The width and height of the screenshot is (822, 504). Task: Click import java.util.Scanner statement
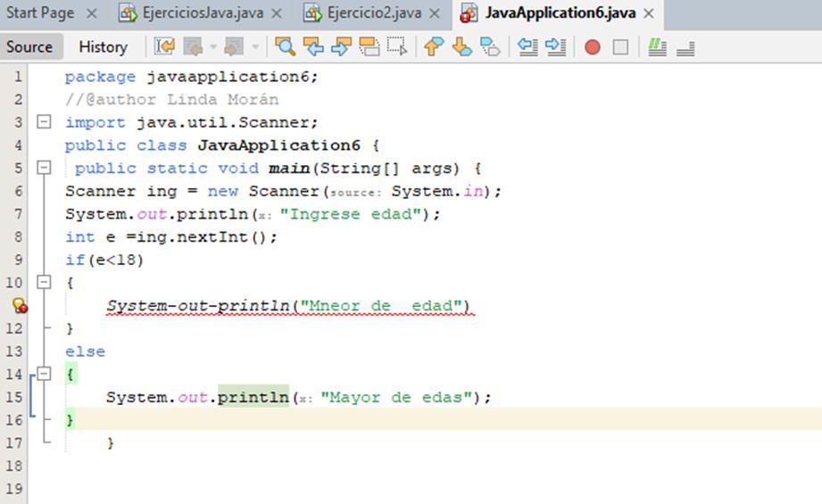[191, 122]
